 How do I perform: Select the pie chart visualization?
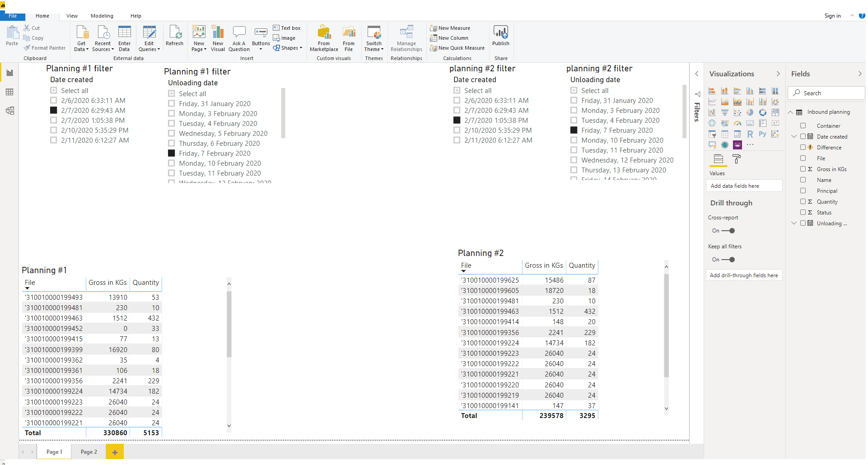tap(750, 112)
